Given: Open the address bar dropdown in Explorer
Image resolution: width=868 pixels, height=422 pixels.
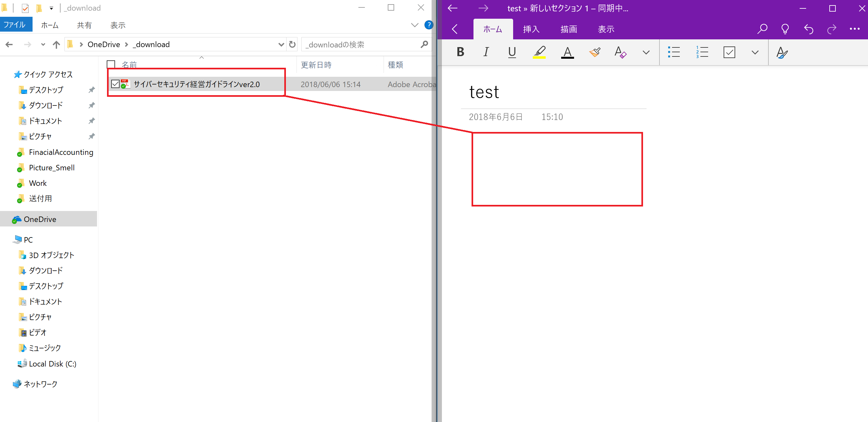Looking at the screenshot, I should click(281, 44).
